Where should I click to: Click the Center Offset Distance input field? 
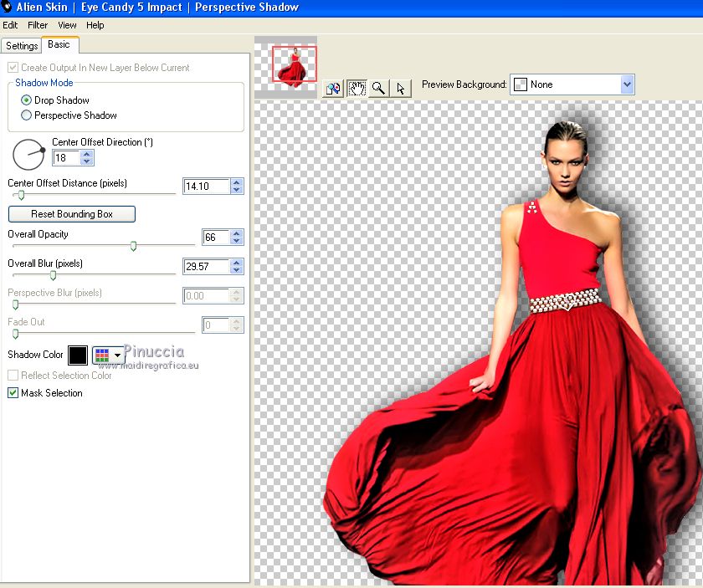pyautogui.click(x=206, y=187)
